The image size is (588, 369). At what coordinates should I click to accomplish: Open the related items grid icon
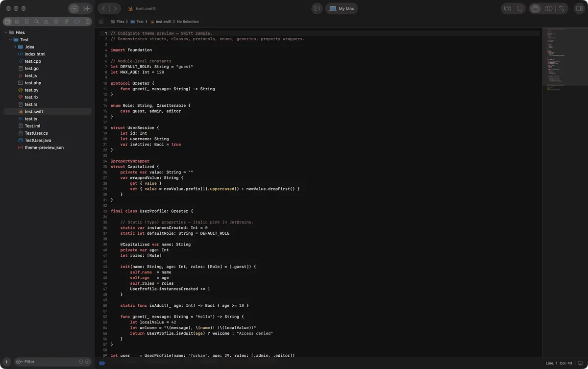click(101, 22)
